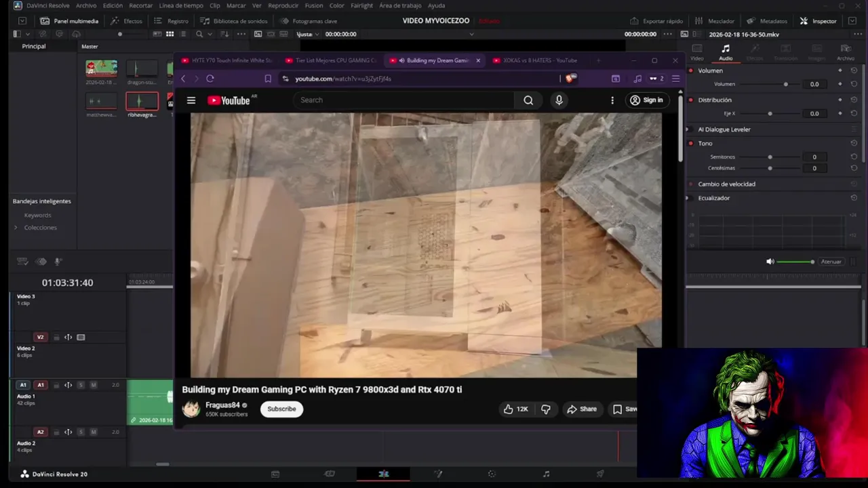Toggle auto track selector on Audio 1
This screenshot has height=488, width=868.
[x=68, y=385]
